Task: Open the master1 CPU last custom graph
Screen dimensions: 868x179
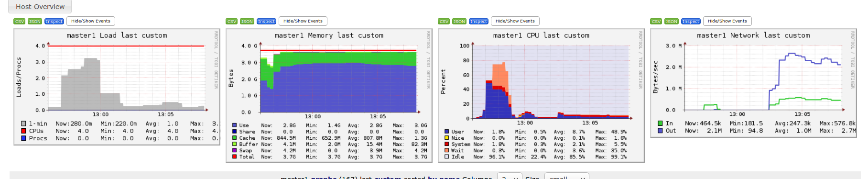Action: pyautogui.click(x=541, y=96)
